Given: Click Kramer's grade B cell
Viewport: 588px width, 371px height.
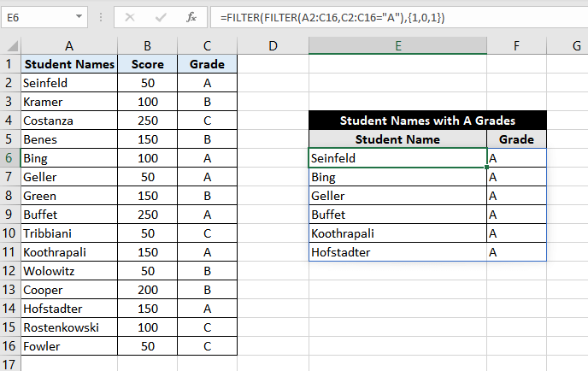Looking at the screenshot, I should tap(207, 102).
